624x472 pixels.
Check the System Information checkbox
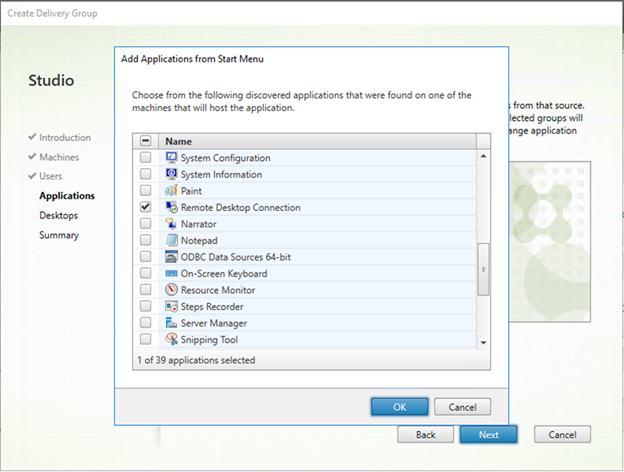(x=146, y=174)
